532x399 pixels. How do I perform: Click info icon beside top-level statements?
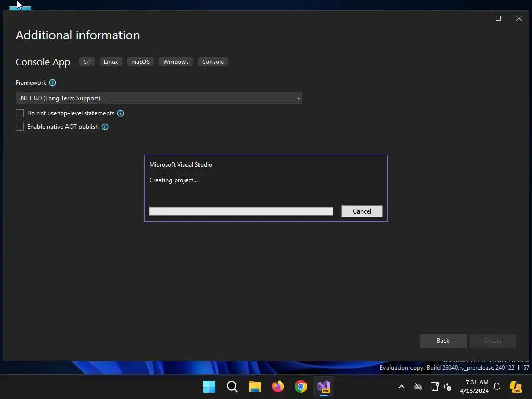coord(121,113)
